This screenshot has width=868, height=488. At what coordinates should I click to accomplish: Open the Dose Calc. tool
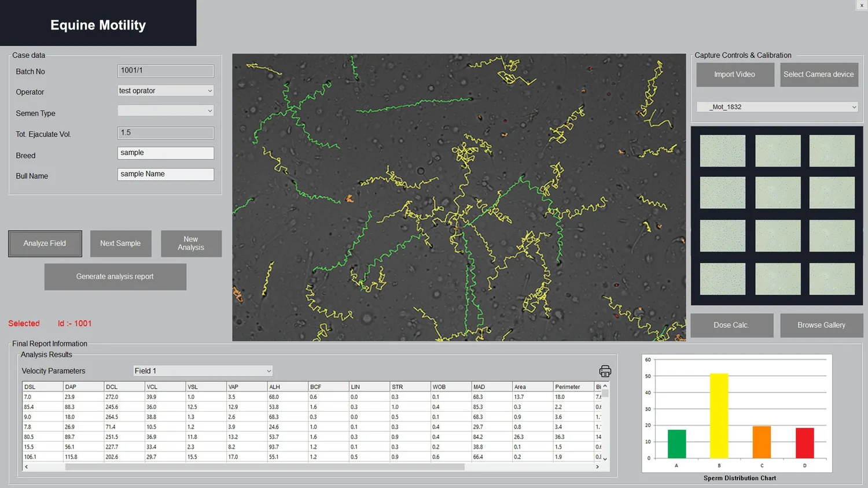[731, 325]
